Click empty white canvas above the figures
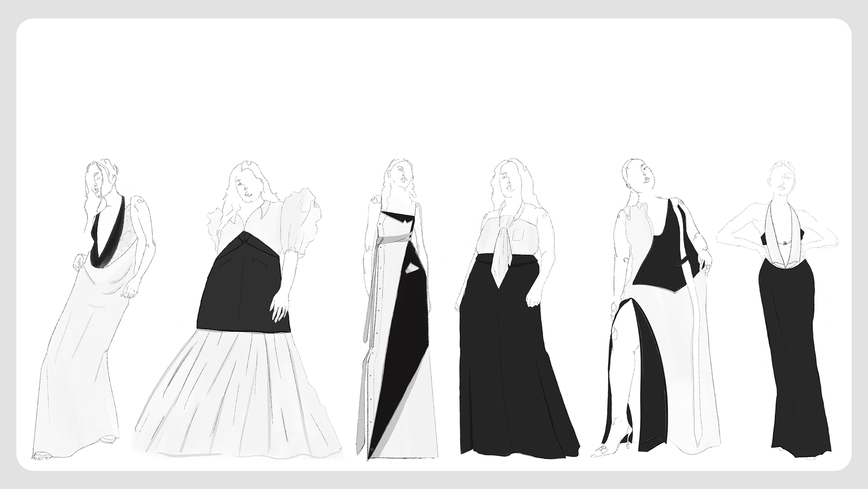The height and width of the screenshot is (489, 868). pos(434,87)
